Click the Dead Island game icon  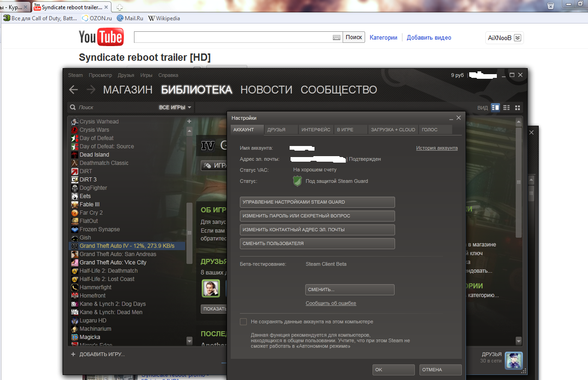[x=75, y=155]
